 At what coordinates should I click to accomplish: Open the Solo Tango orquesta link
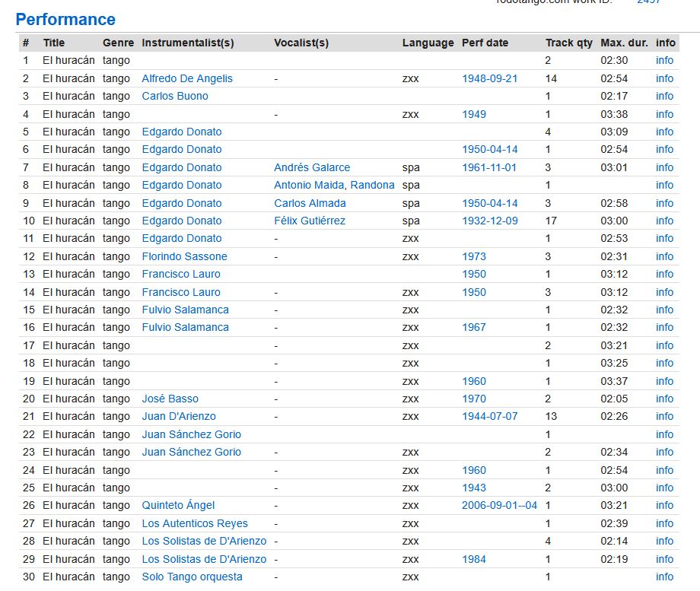click(192, 577)
